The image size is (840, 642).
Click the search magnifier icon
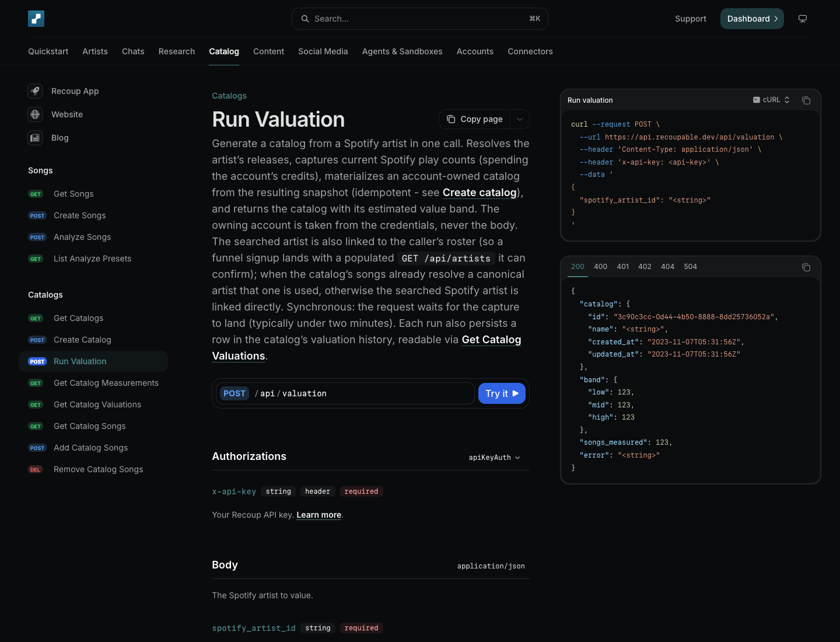coord(305,19)
